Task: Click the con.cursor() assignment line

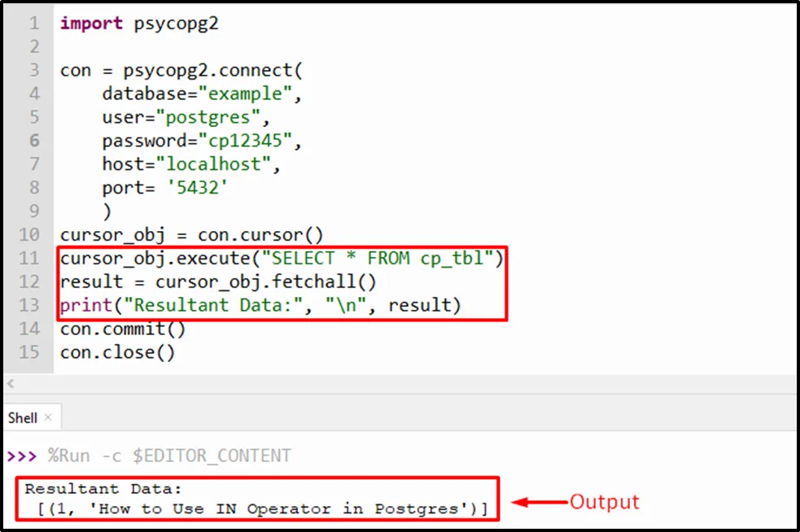Action: [191, 235]
